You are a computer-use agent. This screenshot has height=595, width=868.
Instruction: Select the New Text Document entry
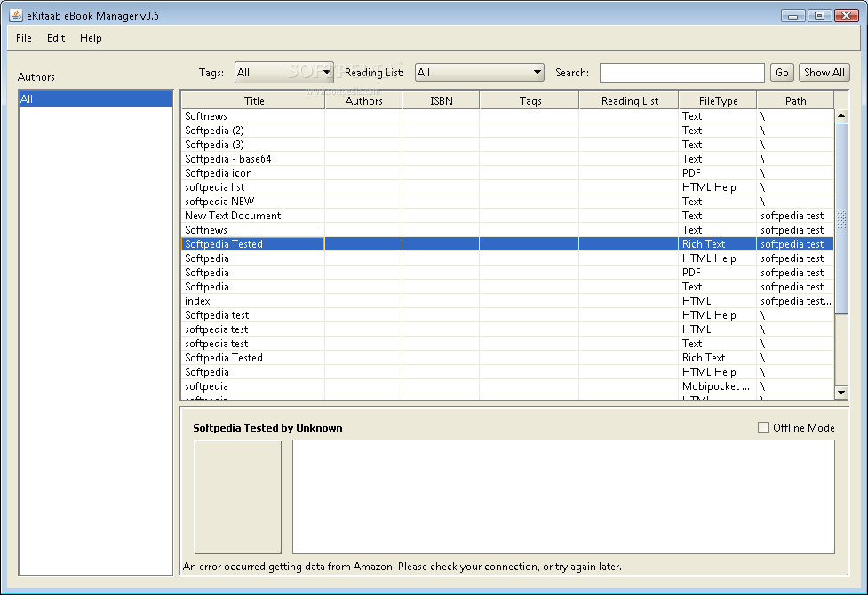(x=254, y=215)
